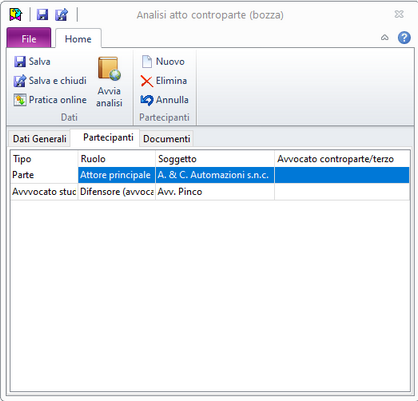Click the Salva floppy disk icon in ribbon
418x401 pixels.
pos(20,62)
